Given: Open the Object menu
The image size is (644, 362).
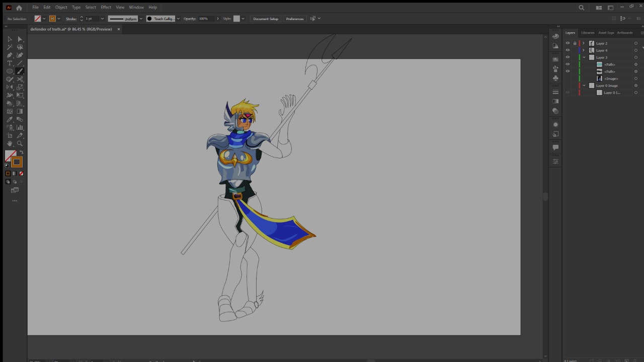Looking at the screenshot, I should [x=61, y=8].
